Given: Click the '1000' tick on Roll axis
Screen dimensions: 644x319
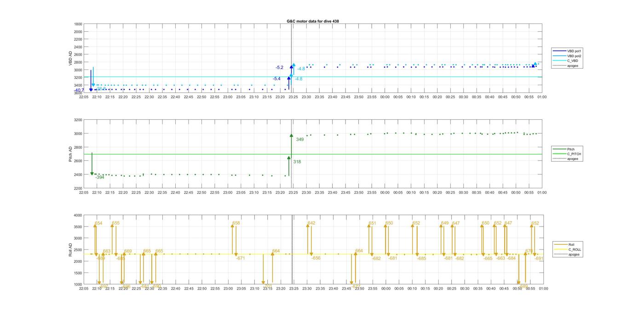Looking at the screenshot, I should (x=78, y=284).
